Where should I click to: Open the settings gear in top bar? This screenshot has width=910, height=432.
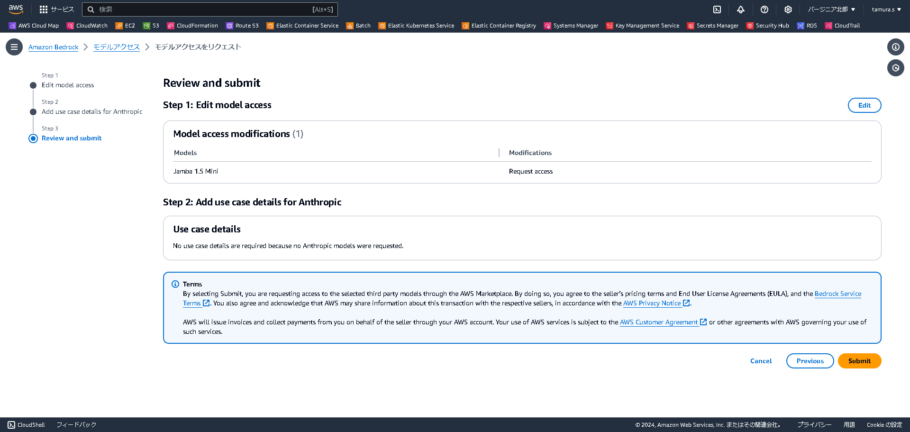tap(788, 9)
